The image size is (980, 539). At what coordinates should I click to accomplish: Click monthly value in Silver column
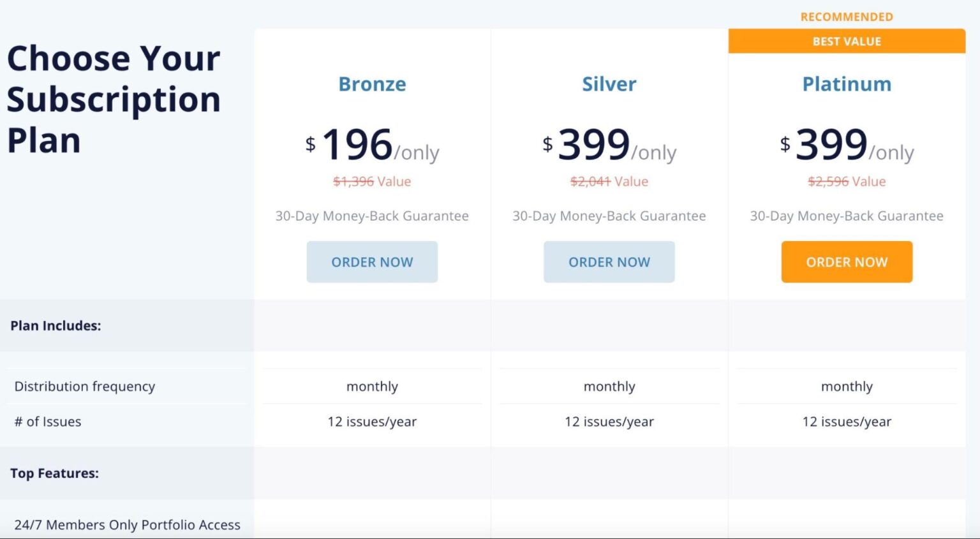609,387
